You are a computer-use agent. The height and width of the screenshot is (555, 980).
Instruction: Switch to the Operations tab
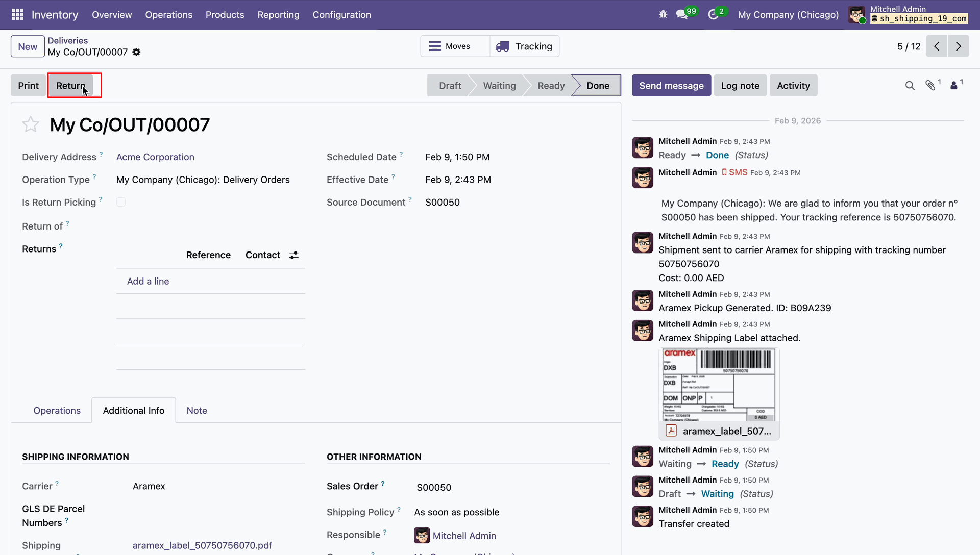[x=57, y=411]
